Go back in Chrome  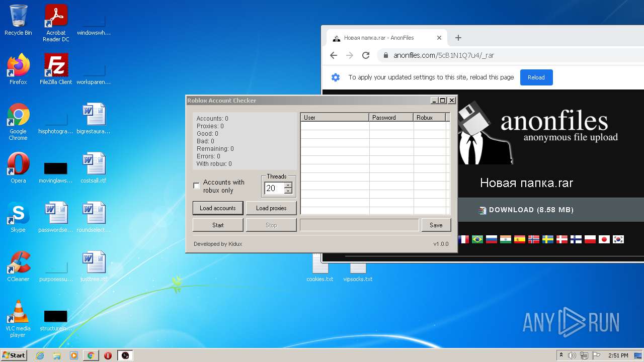333,55
